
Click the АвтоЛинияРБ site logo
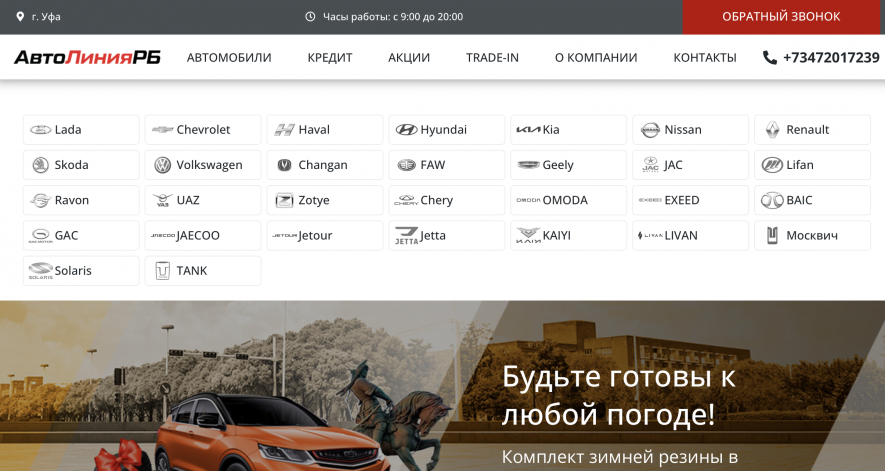[x=87, y=58]
